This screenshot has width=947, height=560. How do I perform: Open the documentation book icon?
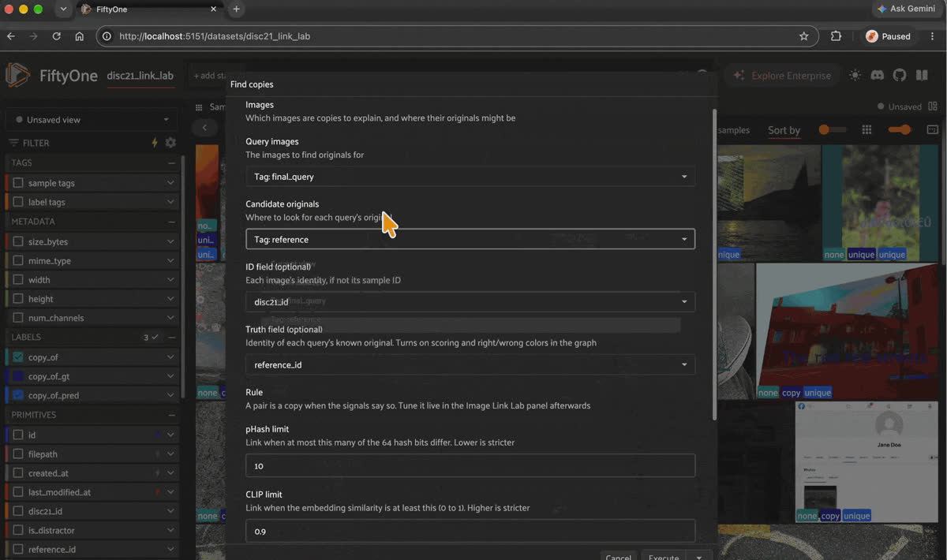922,76
